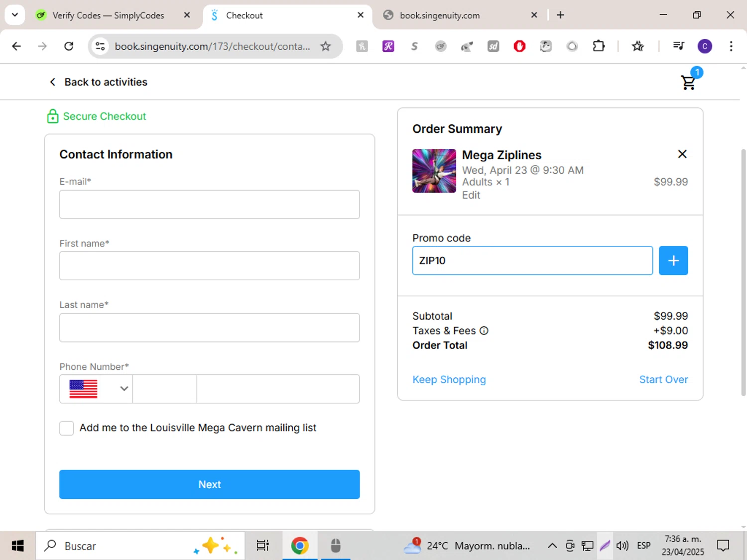The image size is (747, 560).
Task: Click the Next button
Action: click(x=209, y=484)
